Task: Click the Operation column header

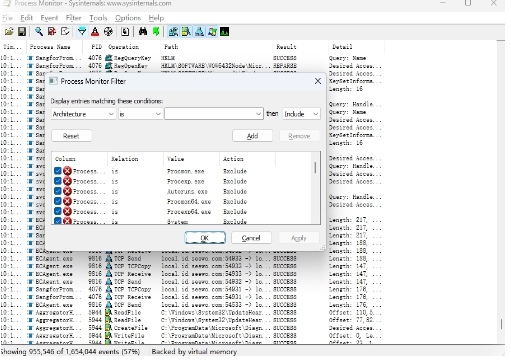Action: click(x=124, y=47)
